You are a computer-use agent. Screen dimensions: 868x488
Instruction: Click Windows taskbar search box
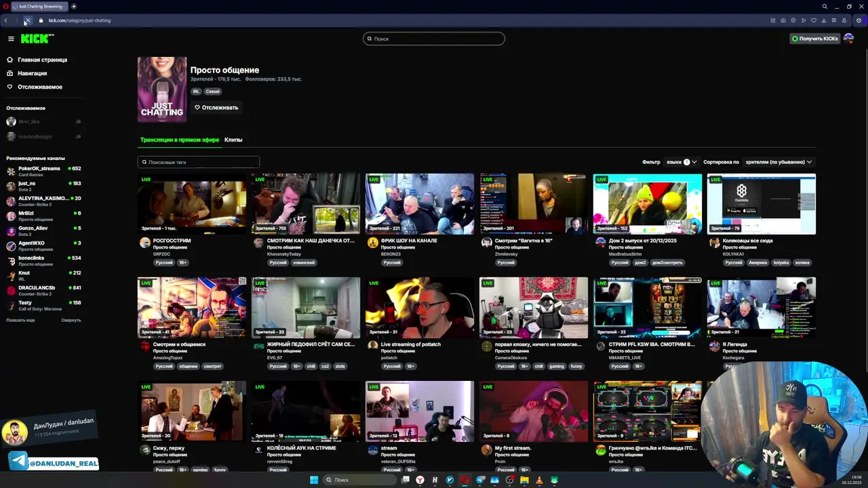point(359,480)
